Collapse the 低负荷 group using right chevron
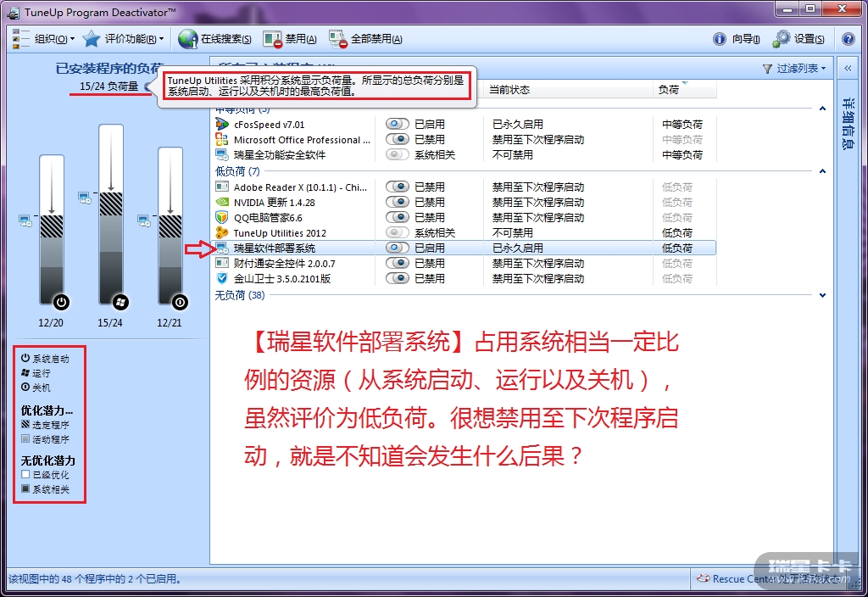 click(x=822, y=171)
